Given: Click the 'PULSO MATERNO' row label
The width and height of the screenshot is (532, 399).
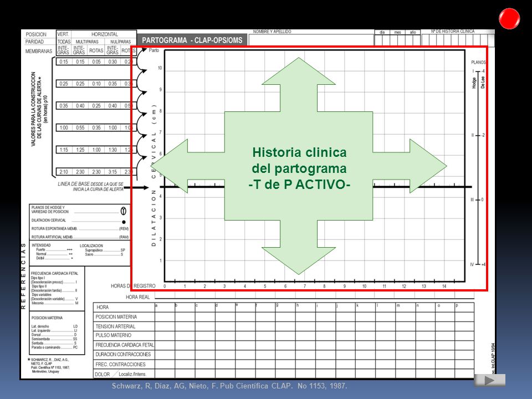Looking at the screenshot, I should coord(113,335).
